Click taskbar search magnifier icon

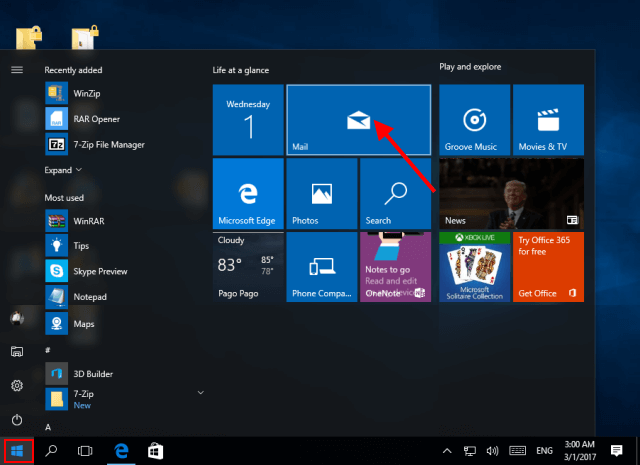click(51, 451)
